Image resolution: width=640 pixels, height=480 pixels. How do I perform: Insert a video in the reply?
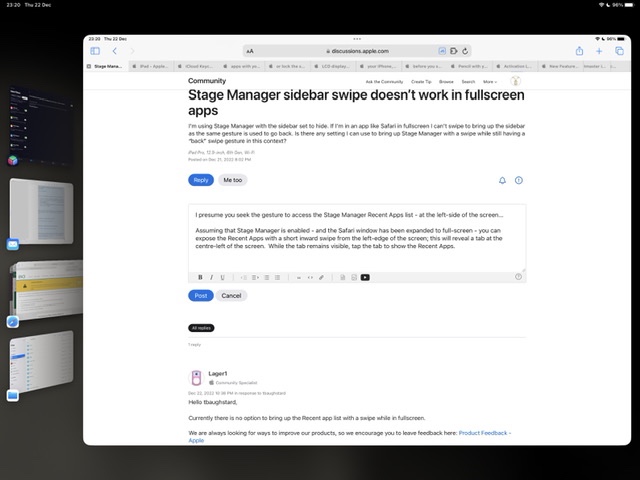coord(365,277)
